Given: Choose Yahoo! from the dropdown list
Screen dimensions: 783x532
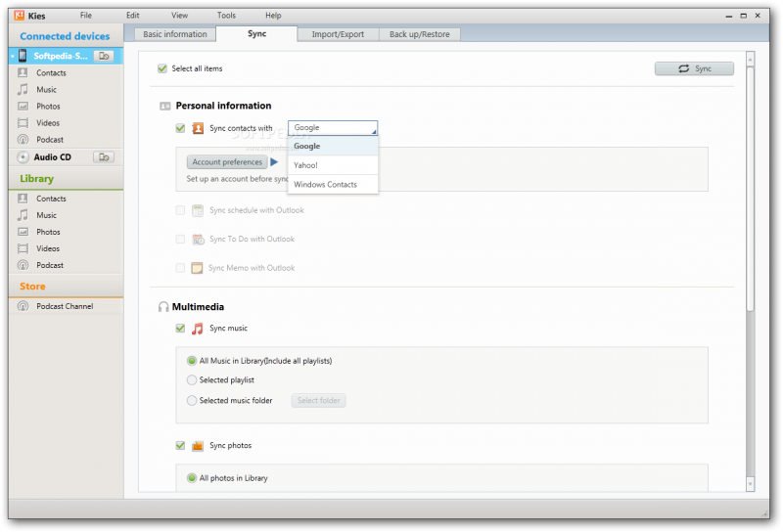Looking at the screenshot, I should click(x=333, y=165).
